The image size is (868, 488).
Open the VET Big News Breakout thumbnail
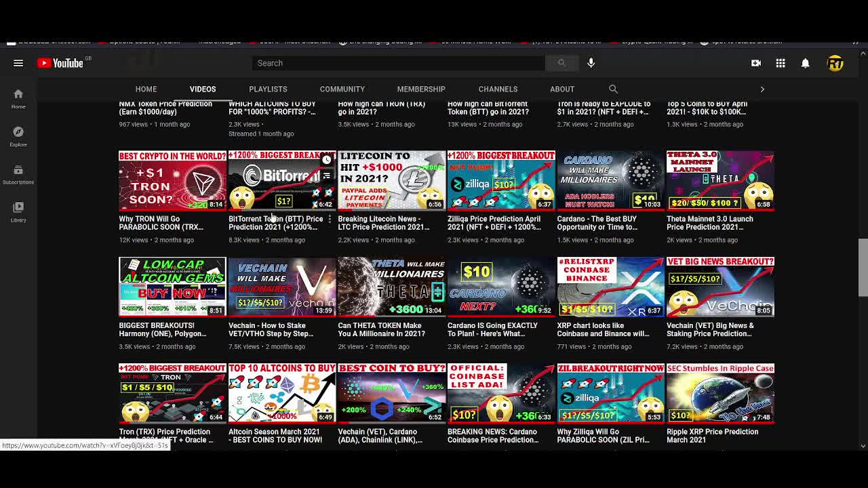click(x=720, y=287)
